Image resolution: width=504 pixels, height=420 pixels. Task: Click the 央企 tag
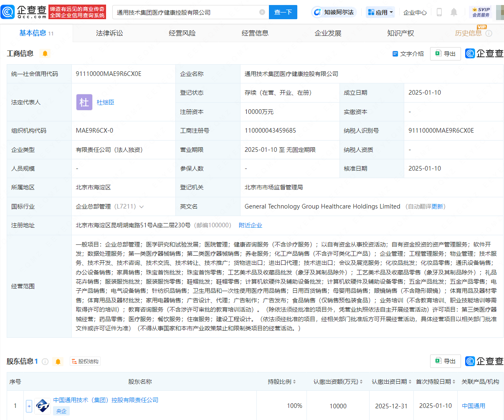(x=61, y=411)
